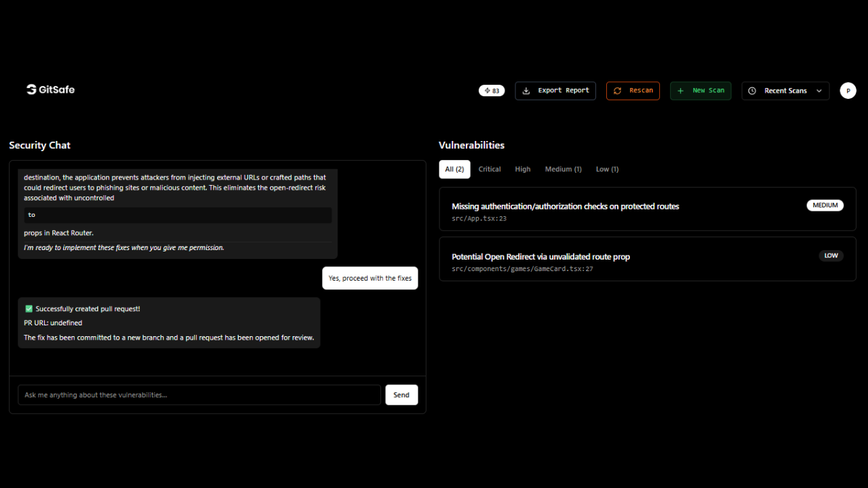Click the Yes, proceed with the fixes chip
868x488 pixels.
[x=370, y=278]
